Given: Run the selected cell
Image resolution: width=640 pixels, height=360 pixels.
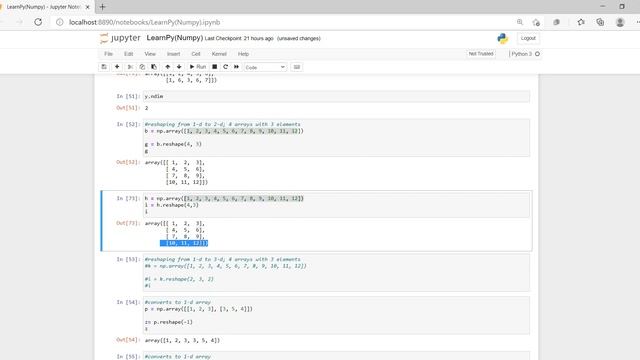Looking at the screenshot, I should [x=198, y=67].
